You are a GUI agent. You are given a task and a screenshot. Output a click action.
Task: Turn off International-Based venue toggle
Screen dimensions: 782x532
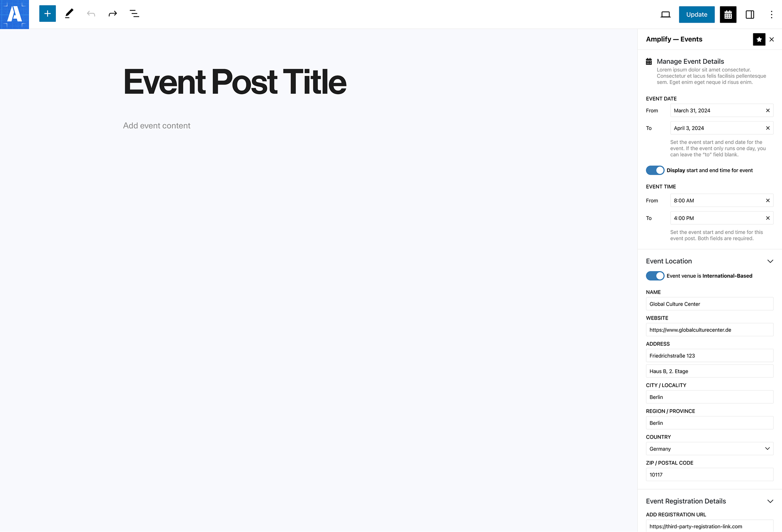click(655, 276)
